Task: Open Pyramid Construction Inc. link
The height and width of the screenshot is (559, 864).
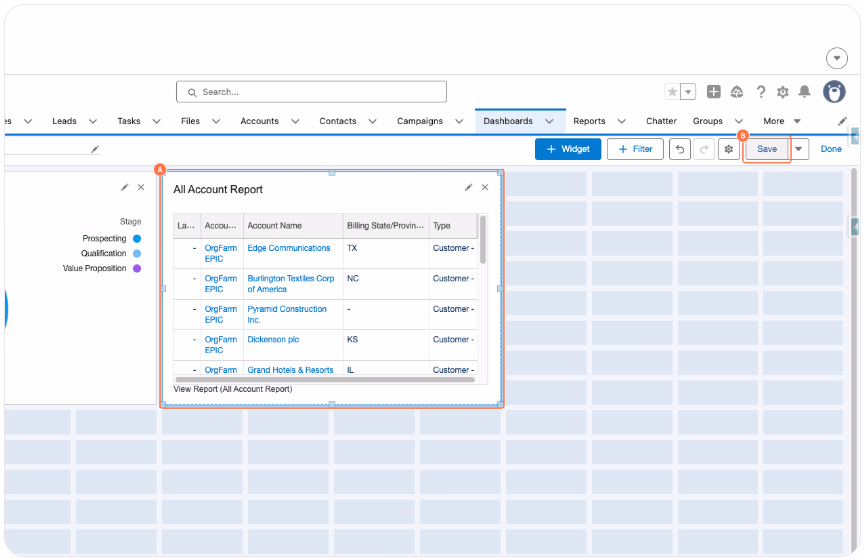Action: click(287, 314)
